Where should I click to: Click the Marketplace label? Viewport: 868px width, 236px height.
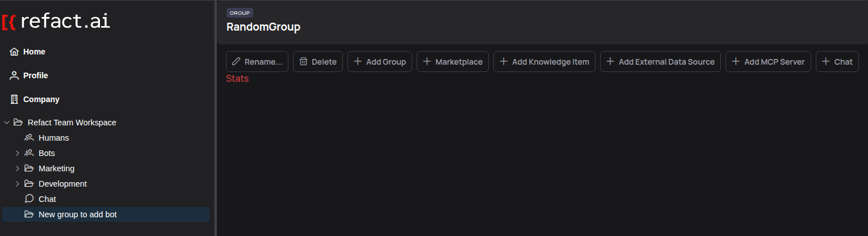(x=459, y=62)
